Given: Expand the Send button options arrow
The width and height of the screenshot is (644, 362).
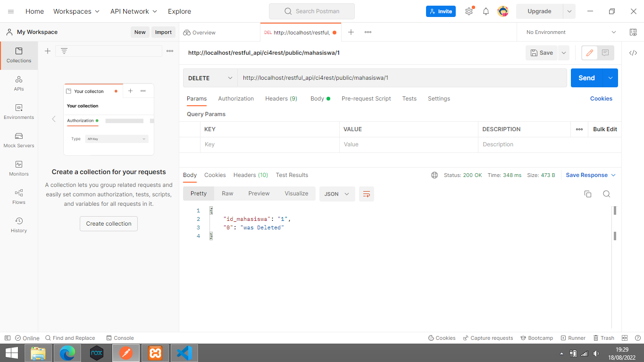Looking at the screenshot, I should coord(611,78).
